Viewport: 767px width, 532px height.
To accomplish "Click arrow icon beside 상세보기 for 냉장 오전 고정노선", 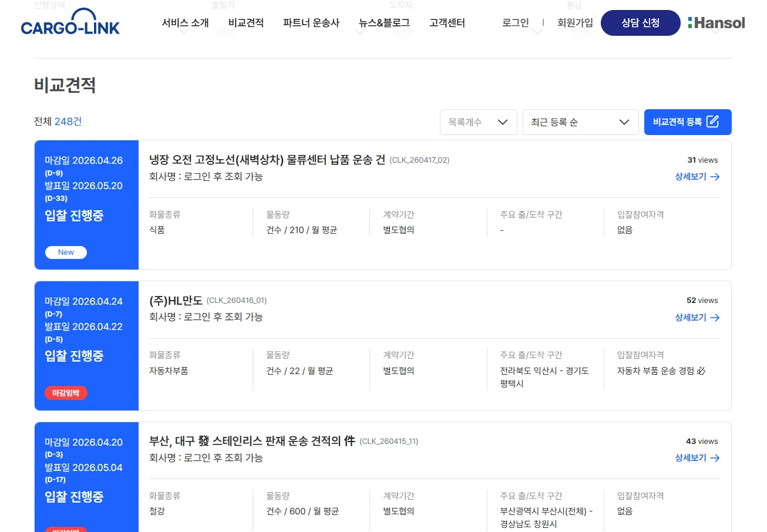I will pyautogui.click(x=715, y=177).
